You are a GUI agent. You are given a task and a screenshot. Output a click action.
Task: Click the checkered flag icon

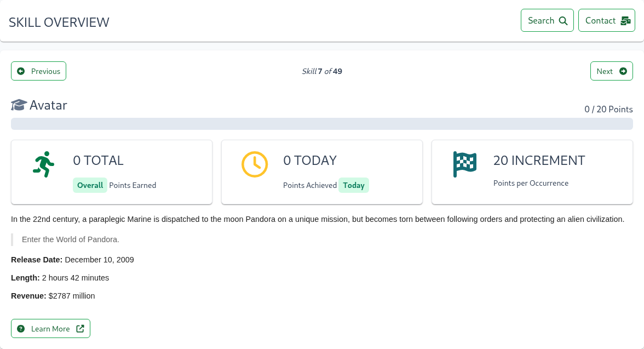pyautogui.click(x=465, y=164)
